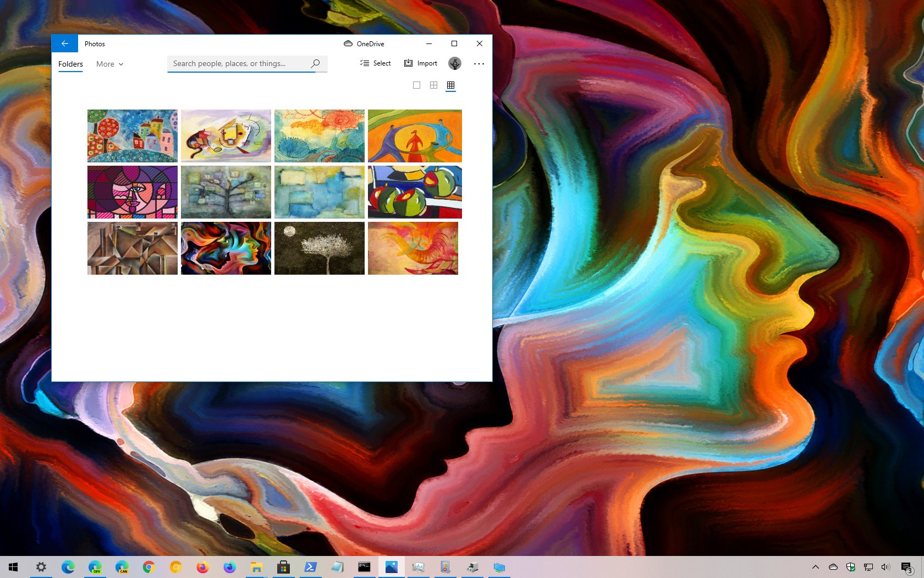This screenshot has height=578, width=924.
Task: Click the back arrow in Photos
Action: pyautogui.click(x=64, y=43)
